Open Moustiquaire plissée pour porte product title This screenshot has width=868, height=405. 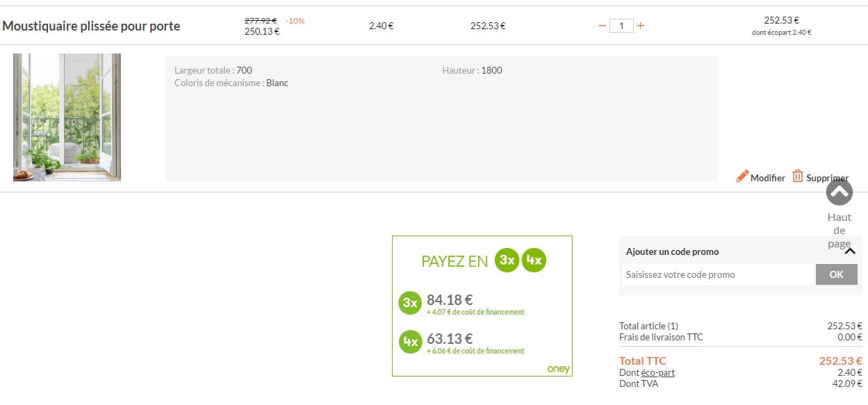[x=91, y=26]
